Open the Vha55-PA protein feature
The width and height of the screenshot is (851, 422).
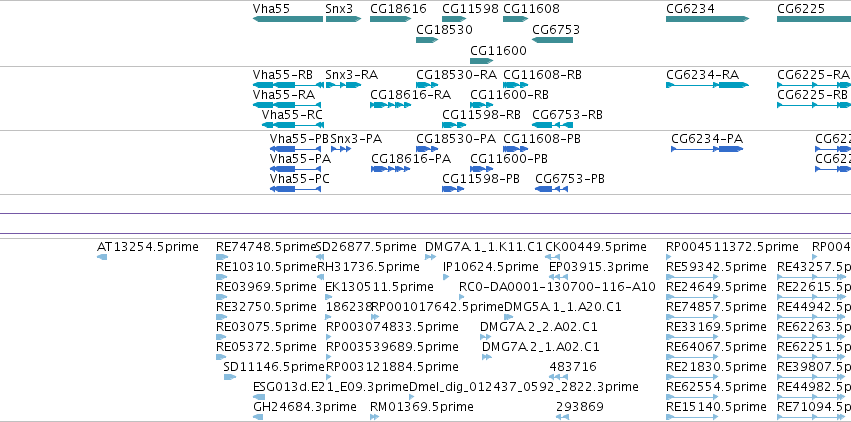coord(295,169)
